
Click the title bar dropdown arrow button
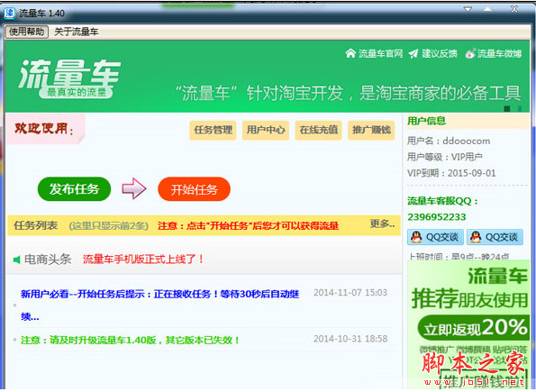tap(468, 9)
